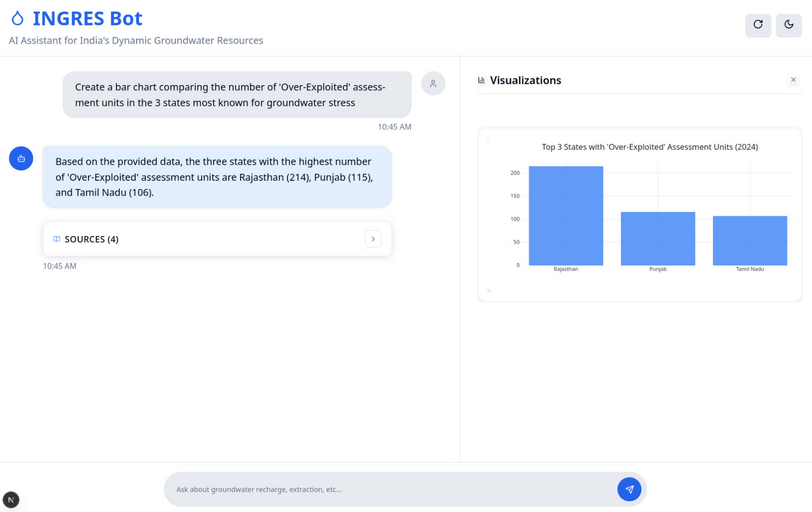812x512 pixels.
Task: Click the book icon beside SOURCES
Action: 57,239
